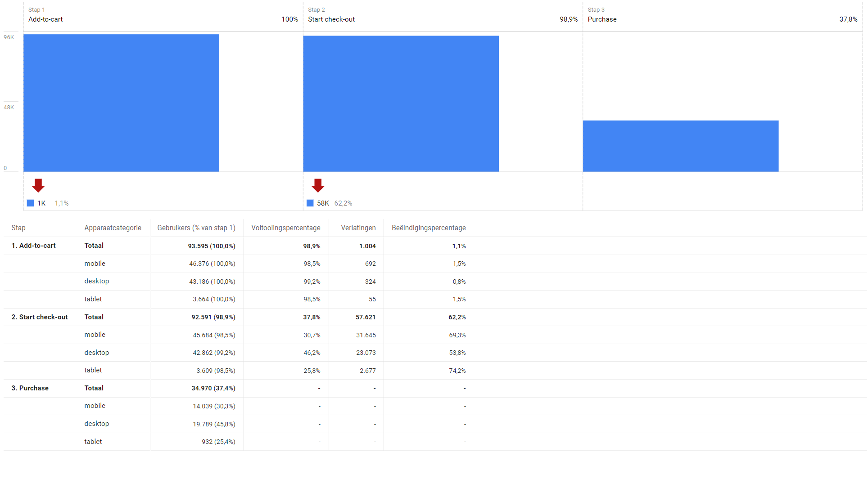Screen dimensions: 868x479
Task: Click purchase tablet cell '932 (25,4%)'
Action: pyautogui.click(x=218, y=442)
